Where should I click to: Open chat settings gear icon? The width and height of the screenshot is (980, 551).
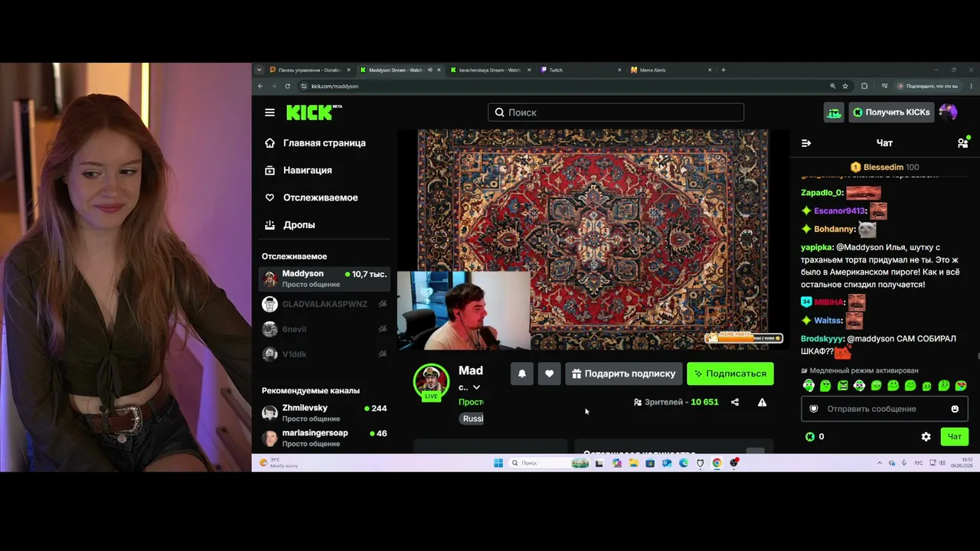[x=926, y=437]
